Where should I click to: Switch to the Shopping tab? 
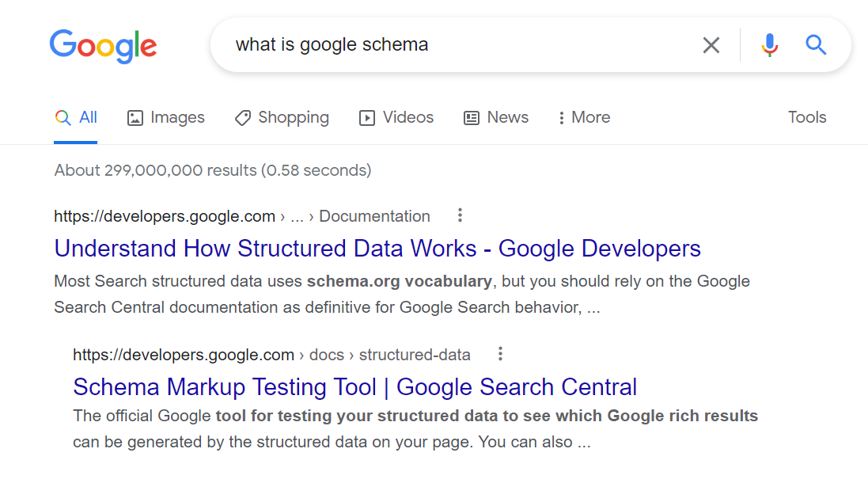[282, 116]
